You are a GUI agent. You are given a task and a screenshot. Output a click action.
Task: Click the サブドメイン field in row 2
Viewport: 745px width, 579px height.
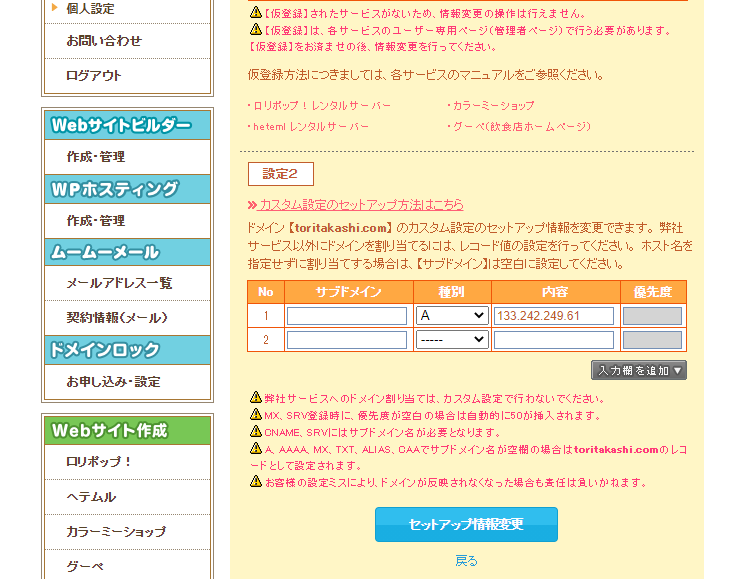(347, 340)
